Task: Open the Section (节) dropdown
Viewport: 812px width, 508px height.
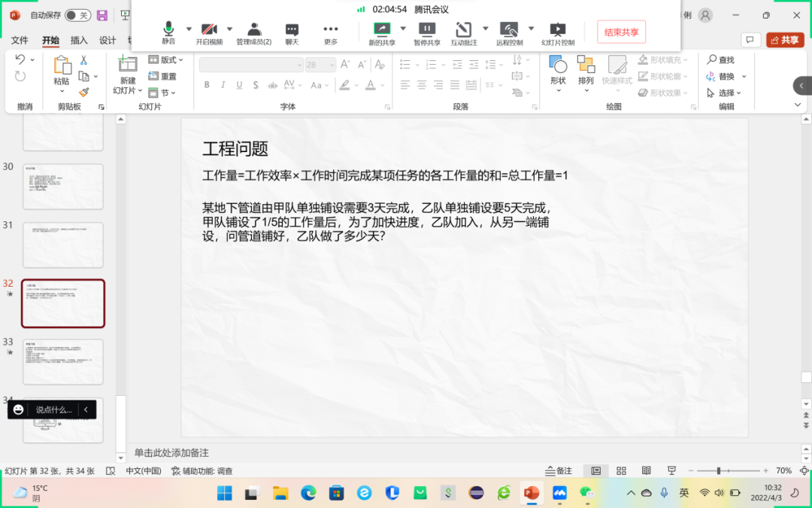Action: (163, 93)
